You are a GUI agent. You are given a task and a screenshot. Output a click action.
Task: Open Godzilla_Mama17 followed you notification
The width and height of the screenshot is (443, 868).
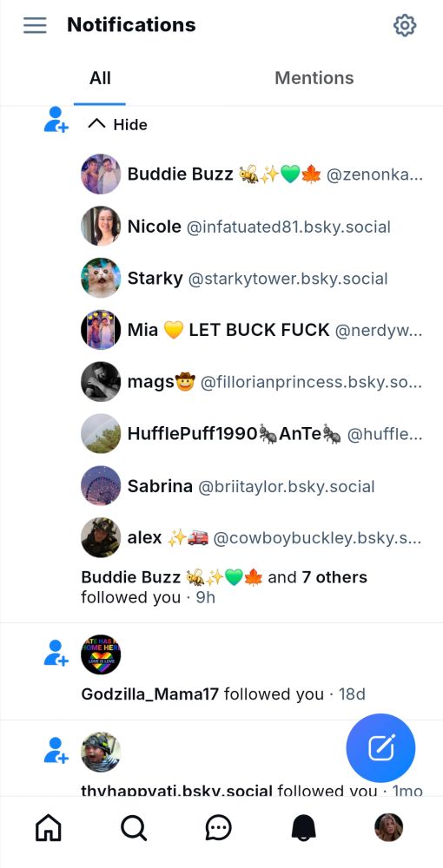(x=221, y=671)
